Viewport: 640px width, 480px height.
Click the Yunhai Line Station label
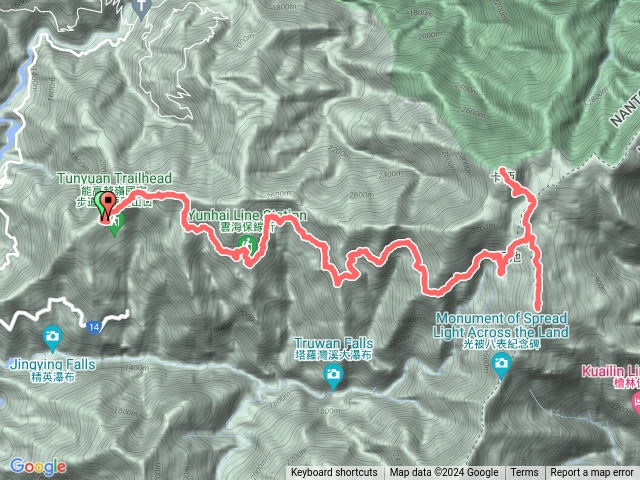pyautogui.click(x=247, y=215)
